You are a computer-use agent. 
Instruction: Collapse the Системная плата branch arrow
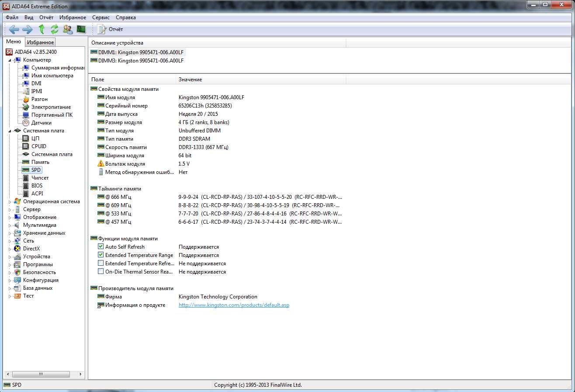(10, 131)
